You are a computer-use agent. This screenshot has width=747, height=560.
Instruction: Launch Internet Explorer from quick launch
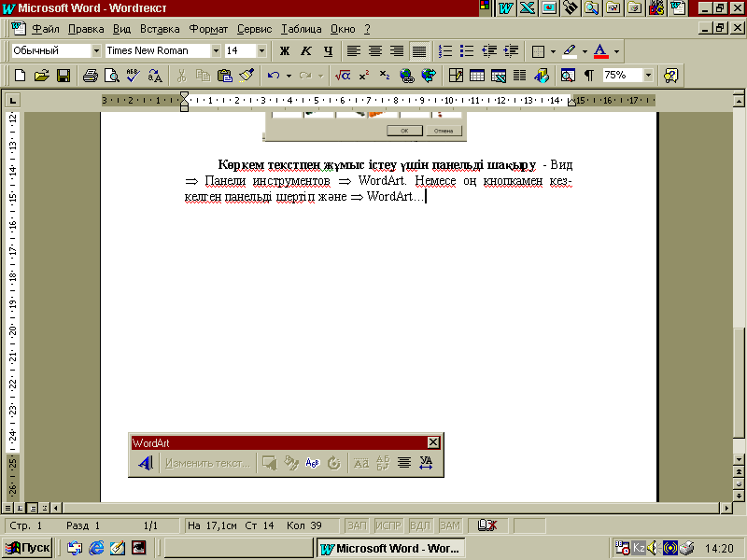click(x=96, y=548)
